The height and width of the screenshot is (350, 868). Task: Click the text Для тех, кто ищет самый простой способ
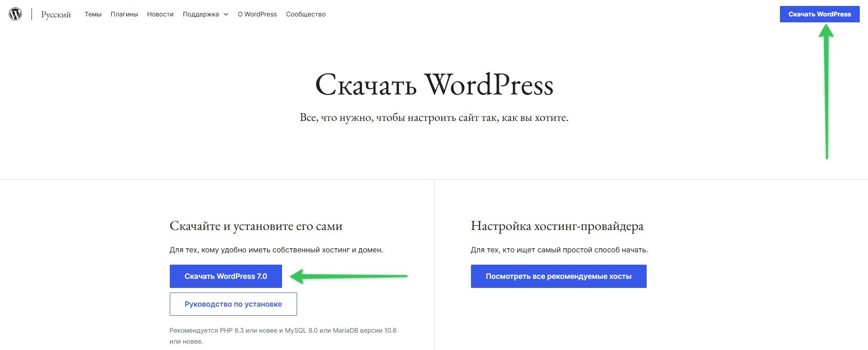click(x=547, y=250)
